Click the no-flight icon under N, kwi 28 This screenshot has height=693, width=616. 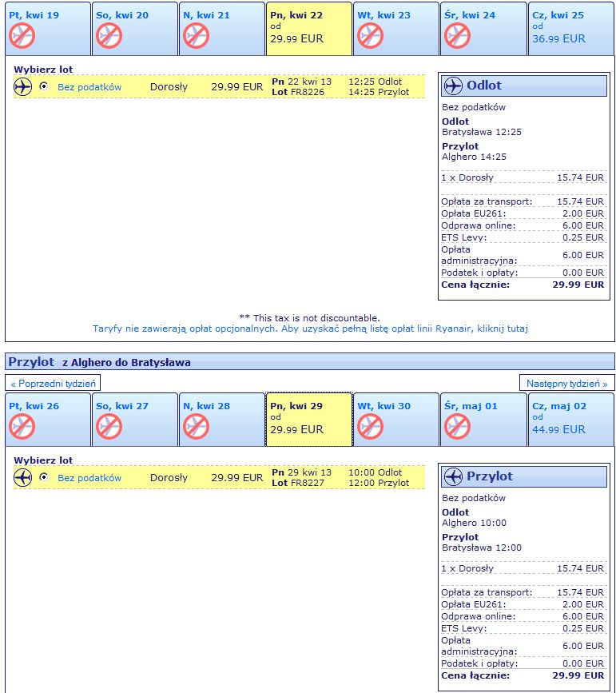point(196,427)
